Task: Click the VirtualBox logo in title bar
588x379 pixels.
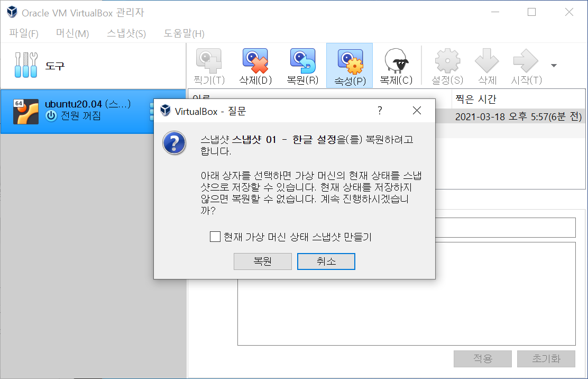Action: [x=12, y=12]
